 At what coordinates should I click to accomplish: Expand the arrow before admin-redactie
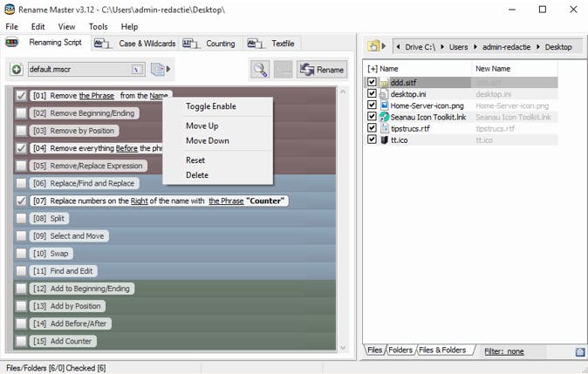click(x=475, y=47)
